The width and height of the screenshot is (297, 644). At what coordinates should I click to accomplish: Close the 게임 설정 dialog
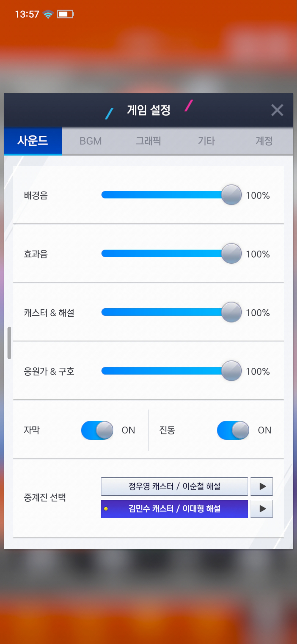pos(277,110)
